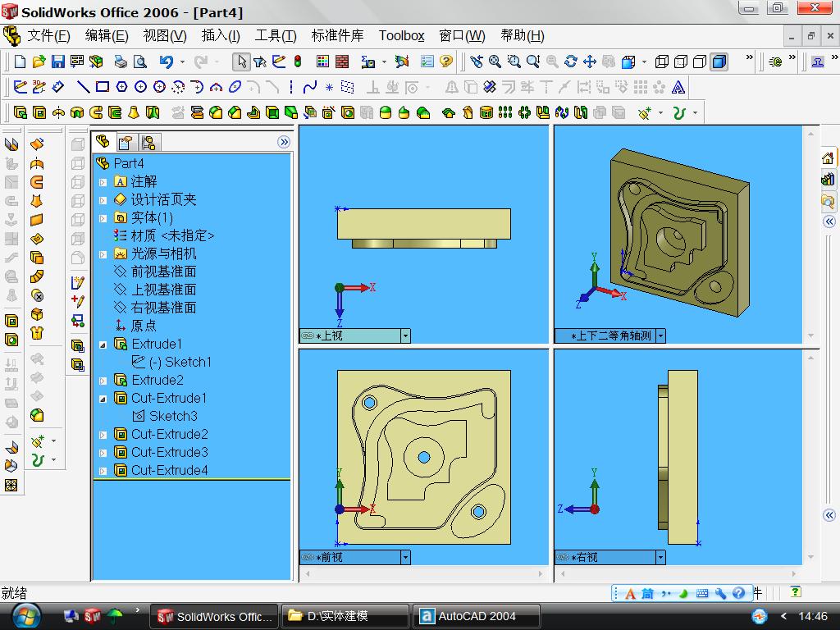Select the Line sketch tool
The width and height of the screenshot is (840, 630).
pyautogui.click(x=83, y=87)
